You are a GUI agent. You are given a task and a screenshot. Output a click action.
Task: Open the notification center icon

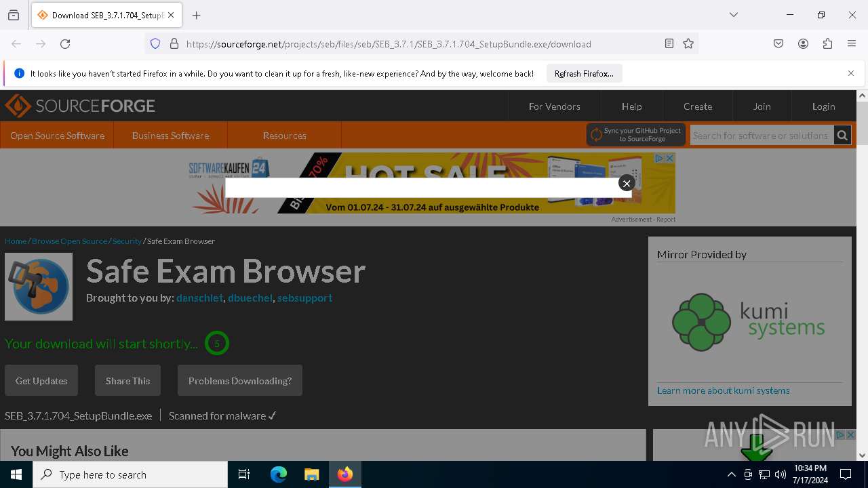coord(846,474)
